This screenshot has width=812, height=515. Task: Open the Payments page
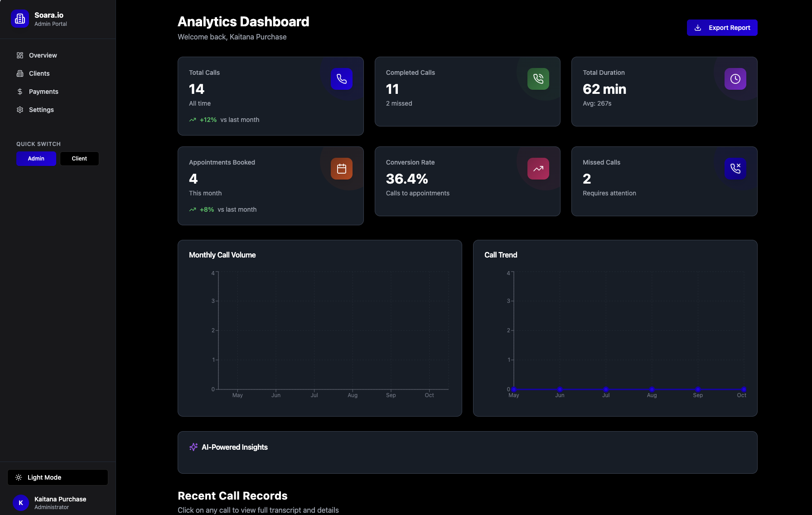[43, 92]
